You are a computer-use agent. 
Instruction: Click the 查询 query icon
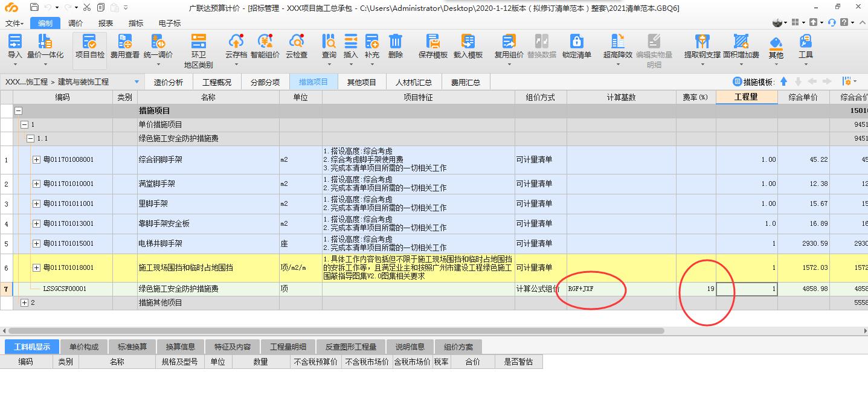click(329, 41)
